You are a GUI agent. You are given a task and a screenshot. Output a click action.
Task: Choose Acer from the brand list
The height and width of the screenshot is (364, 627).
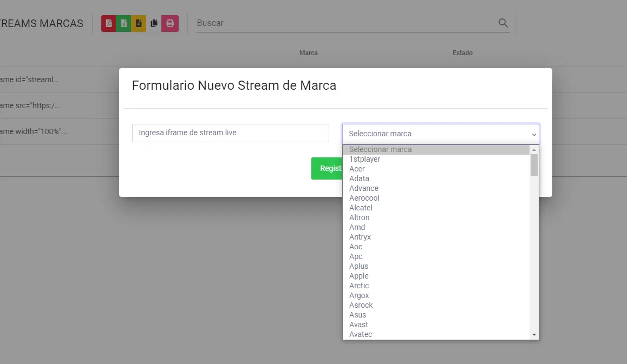pos(357,169)
